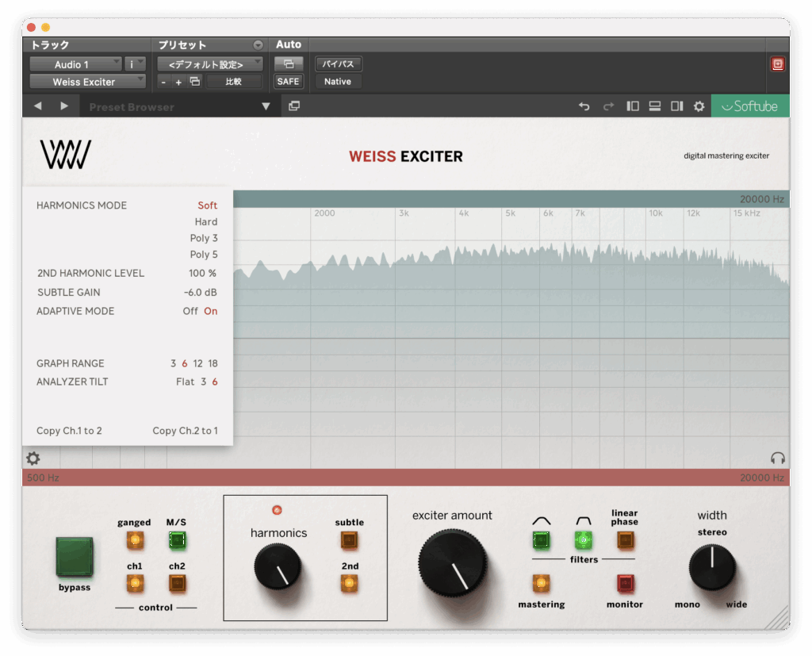Set Analyzer Tilt to 3

click(204, 382)
